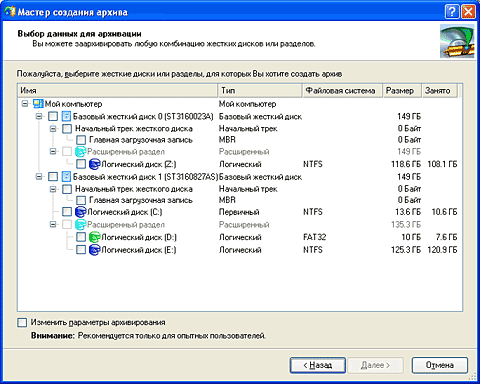Click the 125.3 ГБ size value
The width and height of the screenshot is (480, 384).
point(406,250)
